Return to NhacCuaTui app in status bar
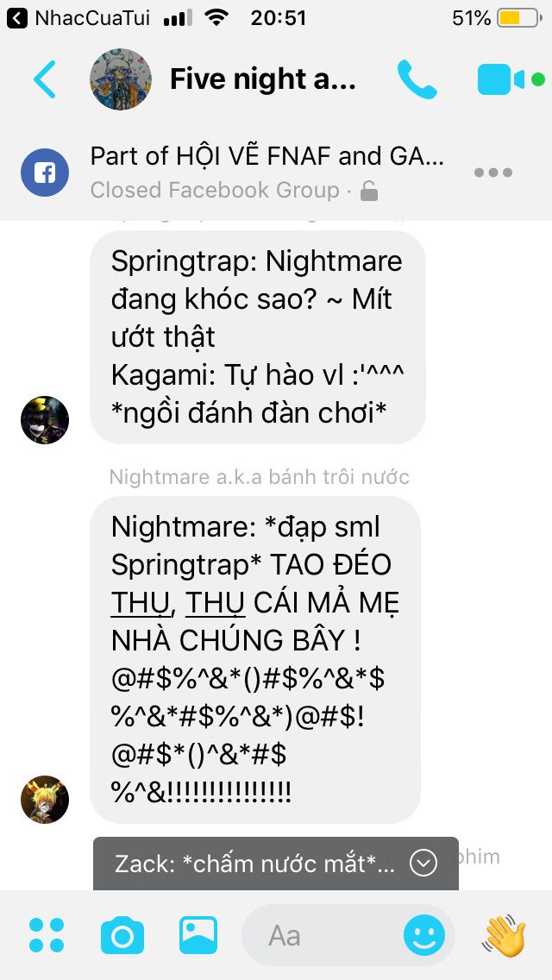The width and height of the screenshot is (552, 980). pos(78,18)
